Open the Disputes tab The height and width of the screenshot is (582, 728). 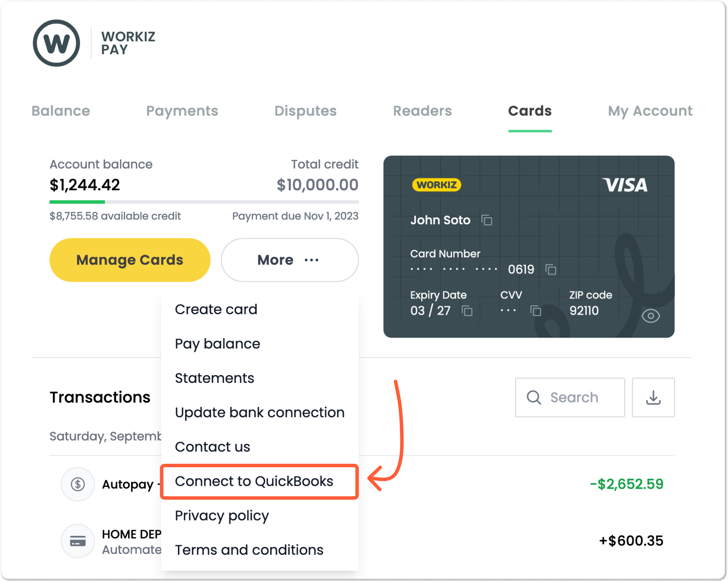pos(306,111)
